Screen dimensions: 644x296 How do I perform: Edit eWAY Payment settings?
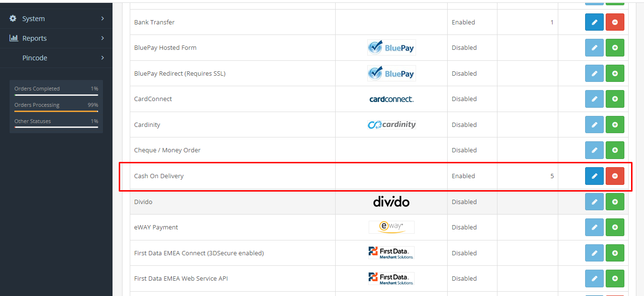click(594, 227)
